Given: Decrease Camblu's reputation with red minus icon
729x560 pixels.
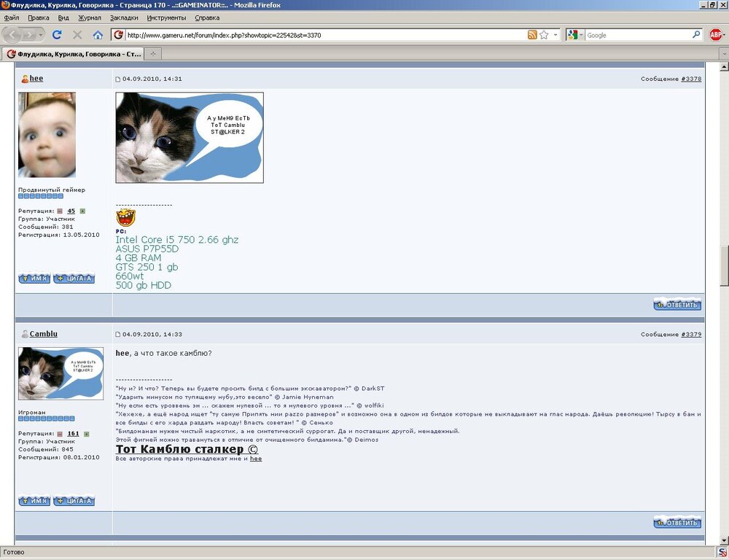Looking at the screenshot, I should coord(60,433).
